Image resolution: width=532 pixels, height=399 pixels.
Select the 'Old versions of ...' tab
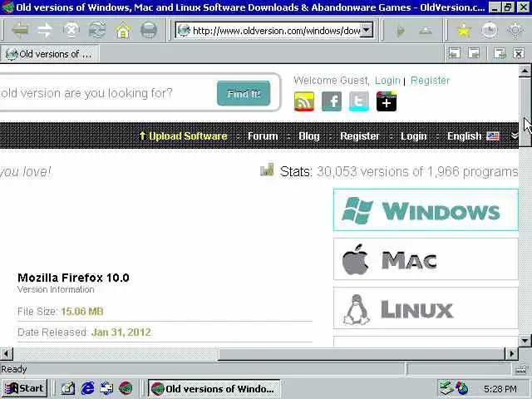click(x=50, y=54)
